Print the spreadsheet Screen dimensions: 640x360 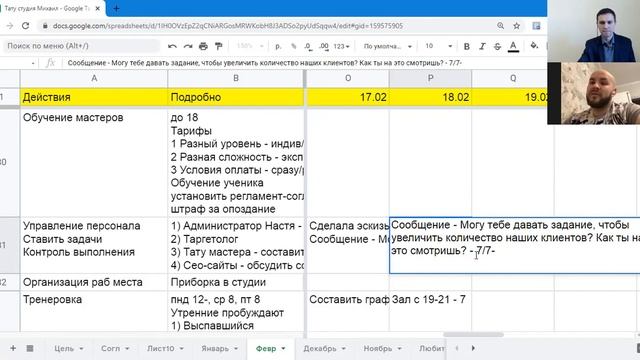point(203,47)
